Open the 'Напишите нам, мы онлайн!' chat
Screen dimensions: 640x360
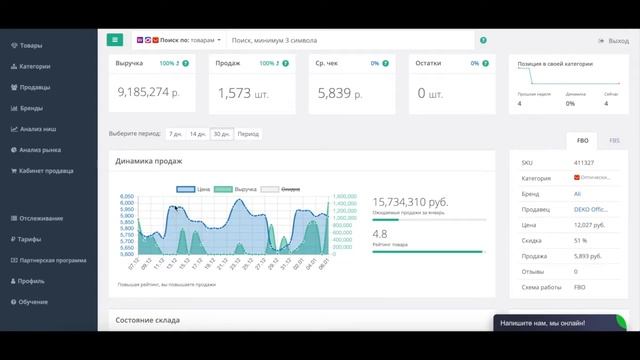tap(560, 323)
